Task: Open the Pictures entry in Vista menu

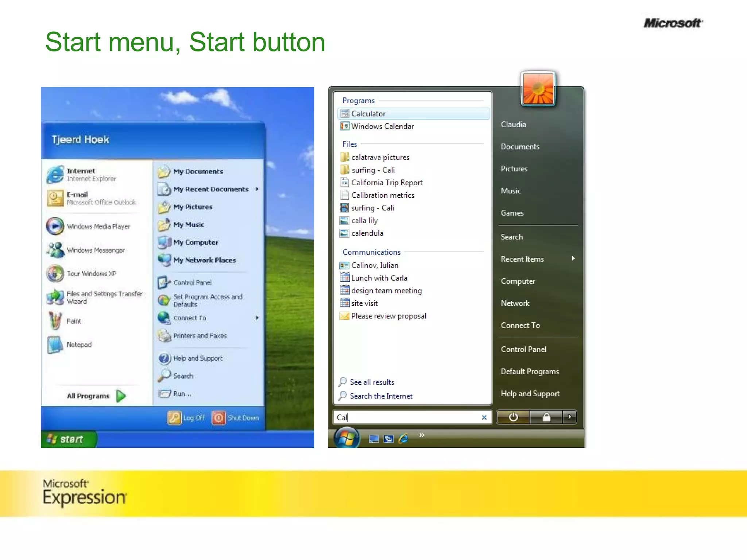Action: 514,169
